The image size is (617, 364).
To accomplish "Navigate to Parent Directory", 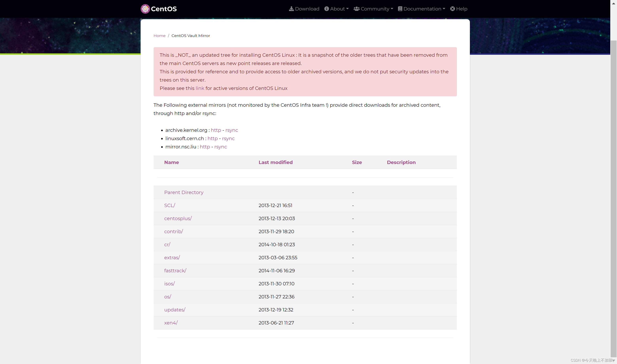I will 184,192.
